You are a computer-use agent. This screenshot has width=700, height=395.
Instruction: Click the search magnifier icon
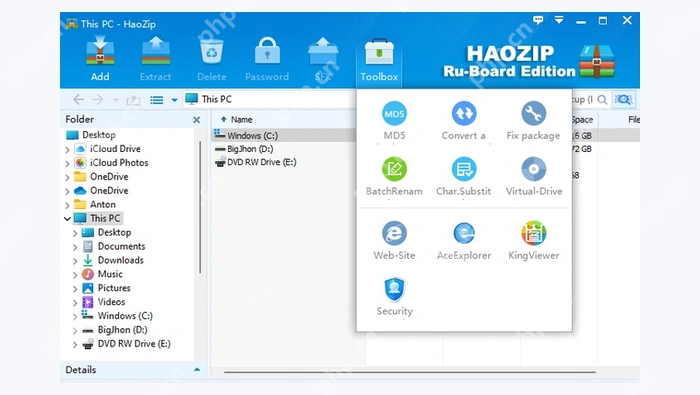[x=602, y=100]
